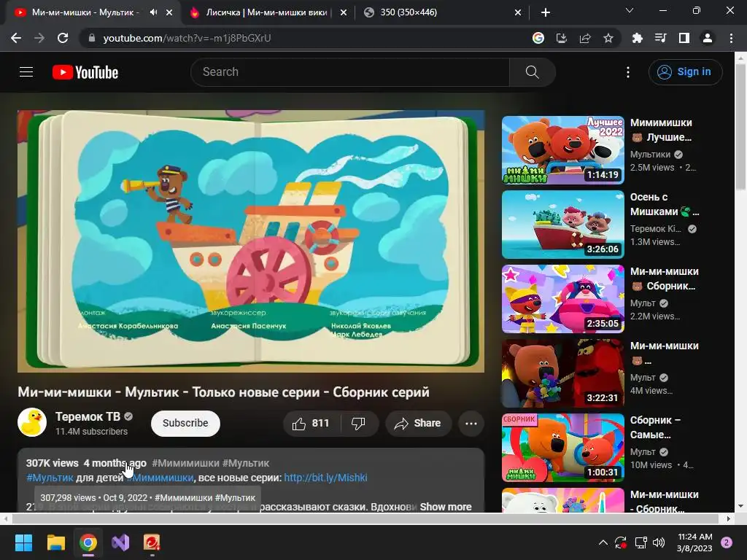Click the install app icon in address bar
The image size is (747, 560).
coord(561,38)
